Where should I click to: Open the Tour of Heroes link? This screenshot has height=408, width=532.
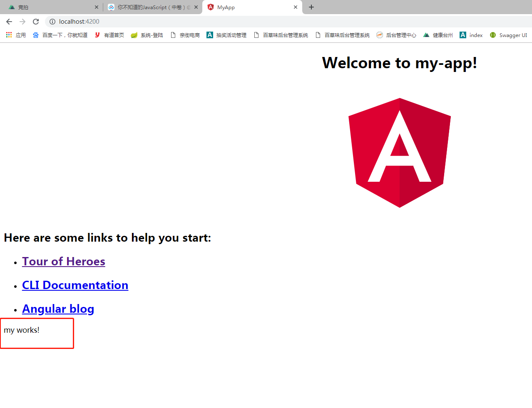pos(64,261)
